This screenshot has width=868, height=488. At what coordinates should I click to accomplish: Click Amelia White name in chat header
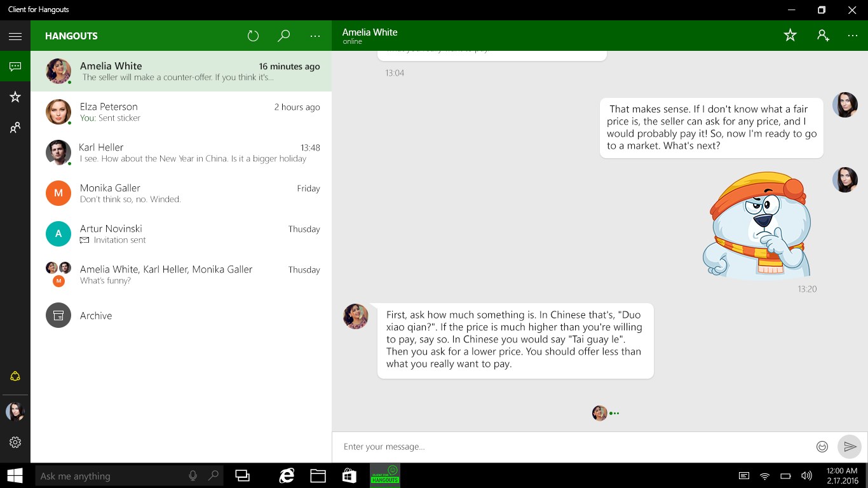point(370,32)
